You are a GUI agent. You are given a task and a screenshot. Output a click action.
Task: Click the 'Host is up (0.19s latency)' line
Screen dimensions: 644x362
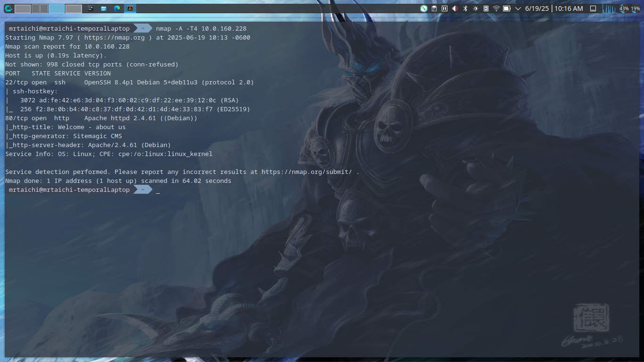click(x=56, y=56)
